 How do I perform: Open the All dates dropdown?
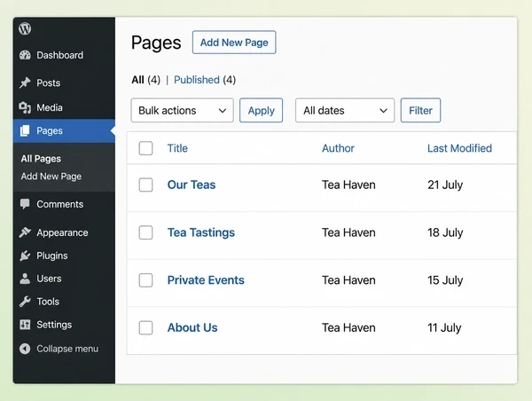(x=345, y=110)
